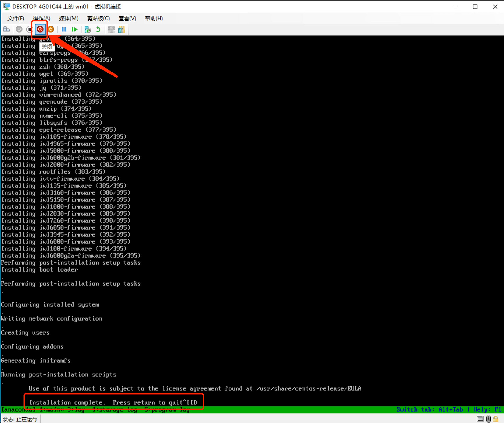
Task: Click 'Creating users' line
Action: click(x=25, y=332)
